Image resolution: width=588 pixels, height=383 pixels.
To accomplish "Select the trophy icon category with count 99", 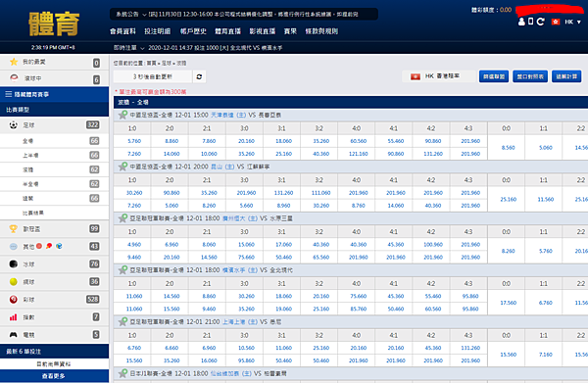I will (x=14, y=228).
